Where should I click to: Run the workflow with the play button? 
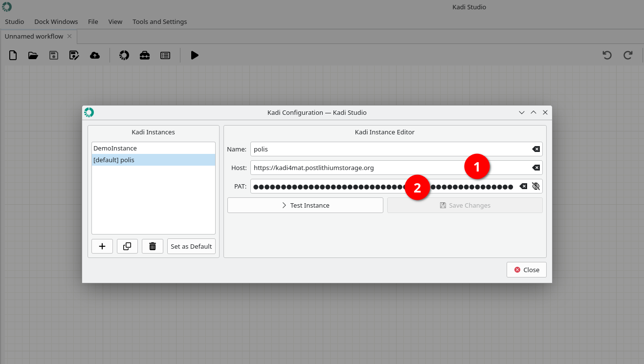[x=195, y=55]
